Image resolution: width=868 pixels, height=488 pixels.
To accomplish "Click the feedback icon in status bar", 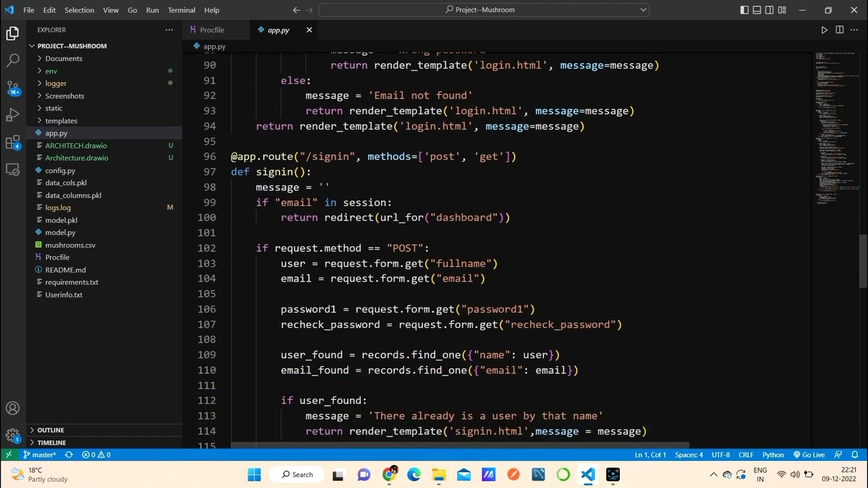I will [x=838, y=455].
